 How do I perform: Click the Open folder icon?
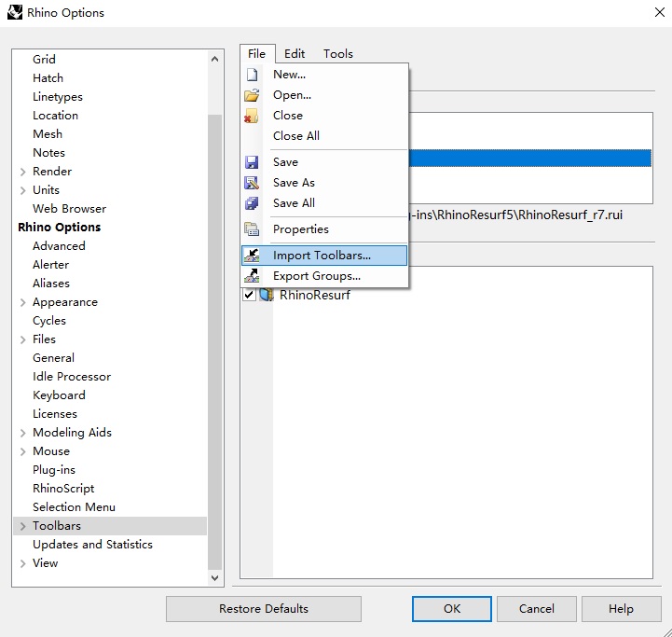click(x=252, y=95)
